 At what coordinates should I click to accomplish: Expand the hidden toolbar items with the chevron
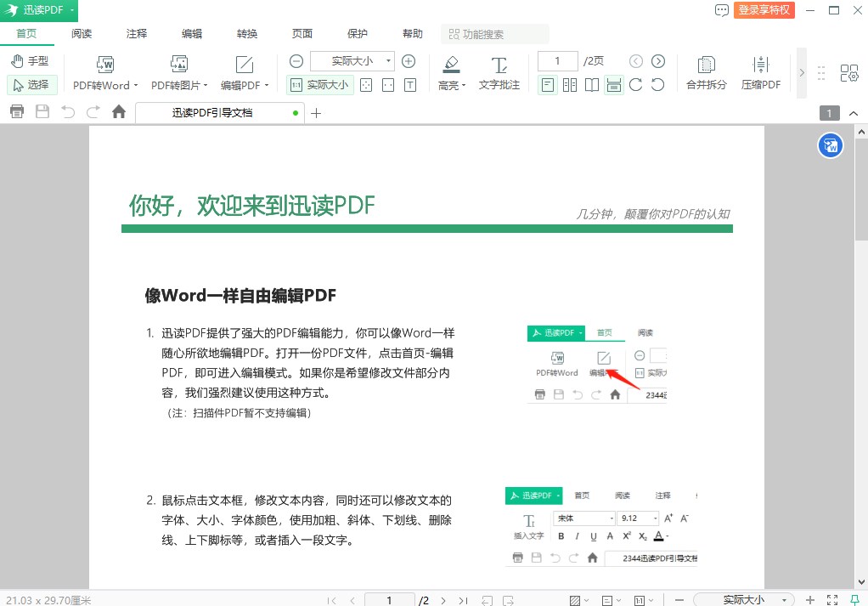click(803, 73)
